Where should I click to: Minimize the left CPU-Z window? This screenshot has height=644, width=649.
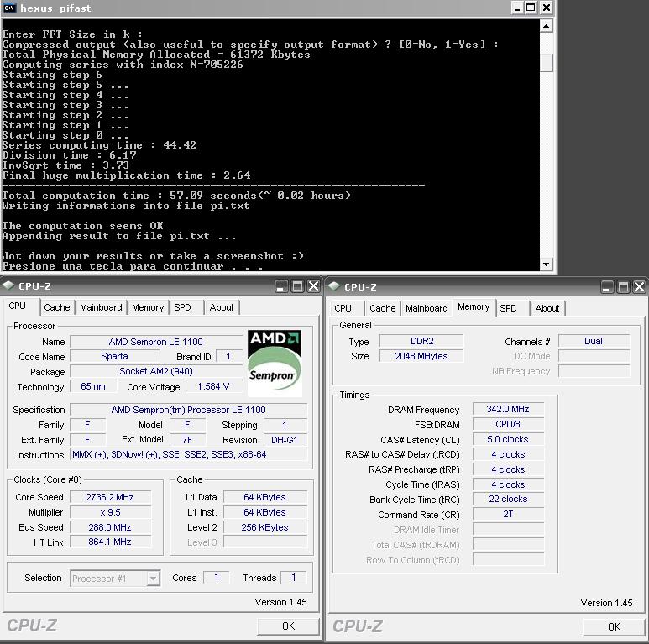(281, 286)
